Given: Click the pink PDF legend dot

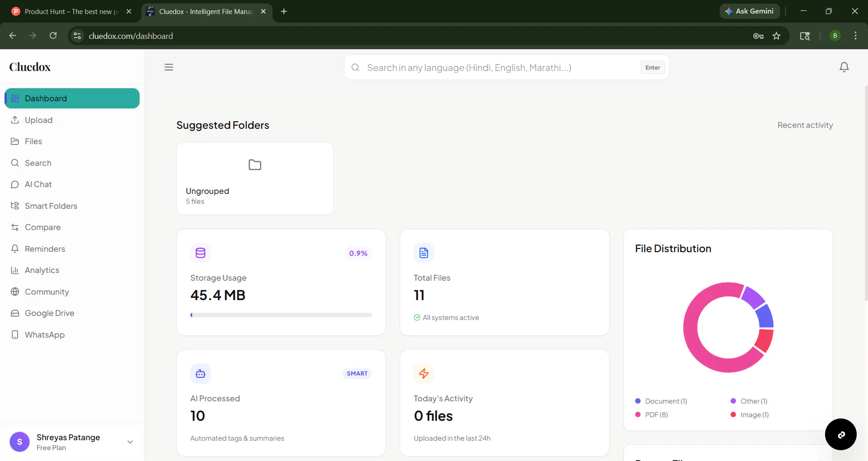Looking at the screenshot, I should click(638, 414).
